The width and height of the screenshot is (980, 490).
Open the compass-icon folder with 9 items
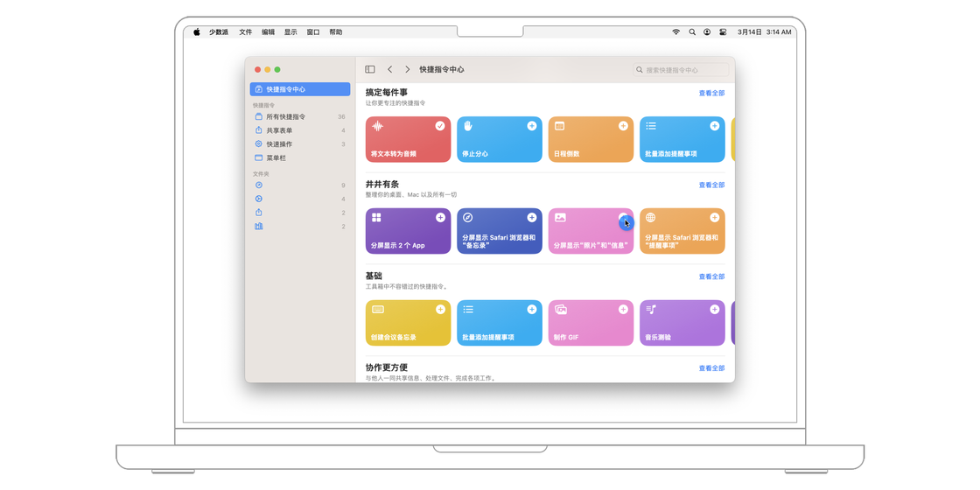tap(300, 185)
